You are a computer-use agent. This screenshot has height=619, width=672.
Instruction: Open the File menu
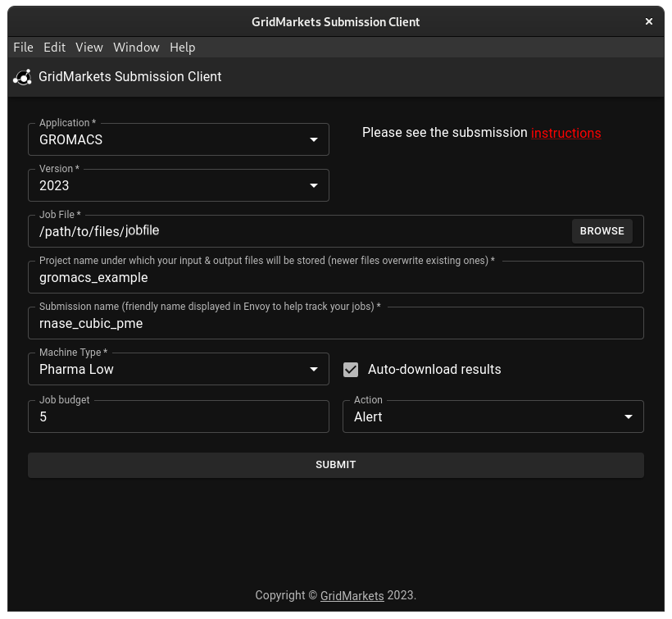click(x=23, y=48)
